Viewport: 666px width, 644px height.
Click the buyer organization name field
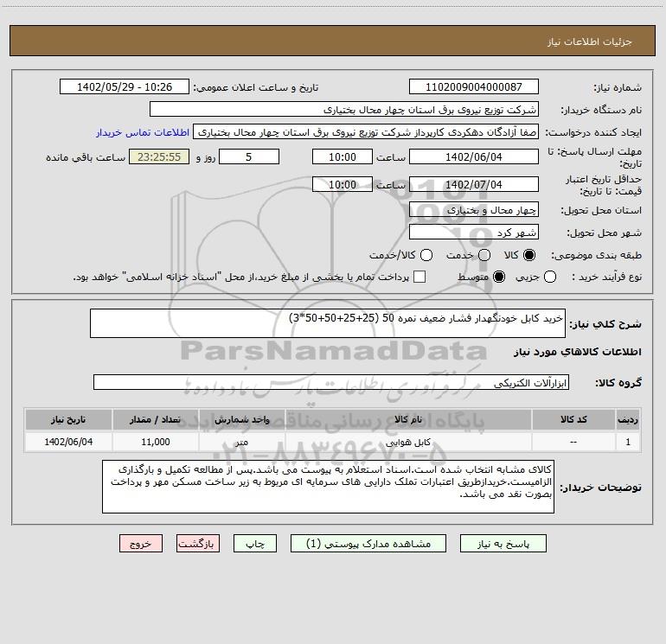(344, 109)
